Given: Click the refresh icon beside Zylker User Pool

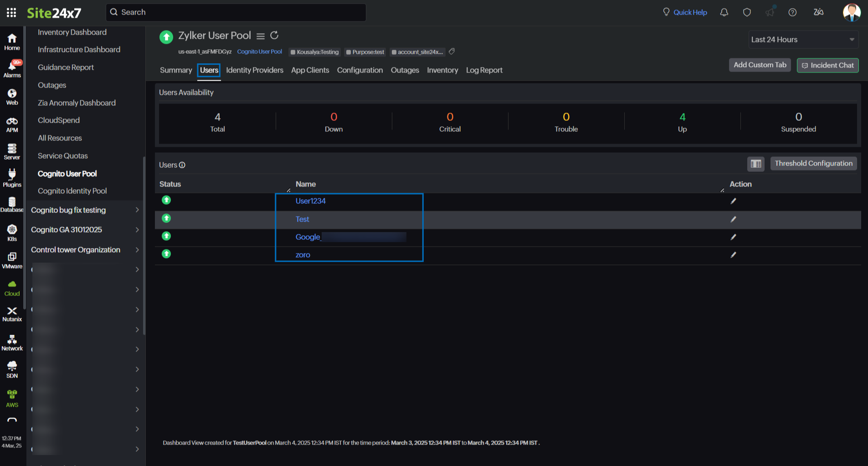Looking at the screenshot, I should point(274,36).
